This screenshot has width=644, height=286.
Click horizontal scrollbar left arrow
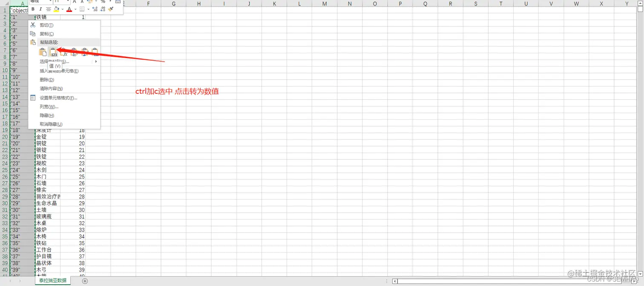click(x=395, y=281)
